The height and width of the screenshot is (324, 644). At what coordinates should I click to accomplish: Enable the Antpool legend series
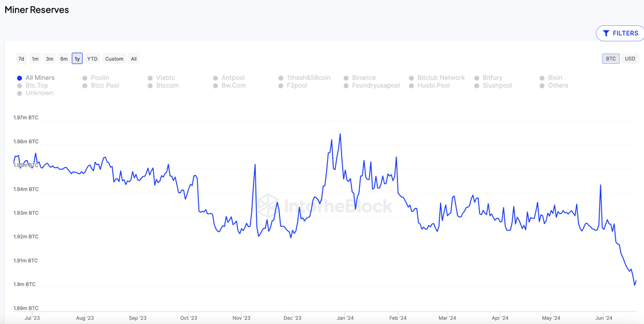(233, 78)
